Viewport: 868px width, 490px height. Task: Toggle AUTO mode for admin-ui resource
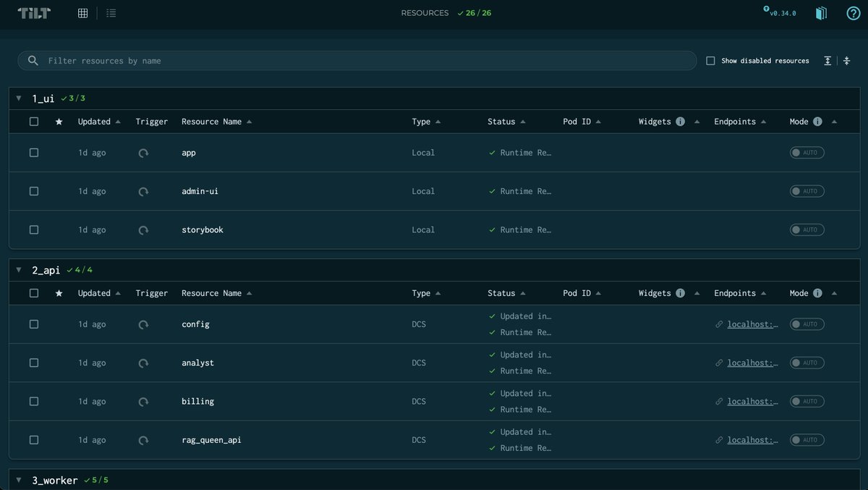pos(807,191)
